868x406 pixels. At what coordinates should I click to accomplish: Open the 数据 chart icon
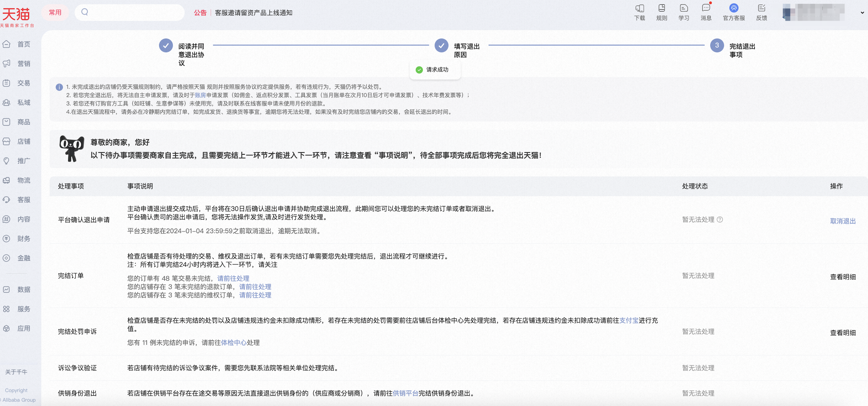coord(6,289)
